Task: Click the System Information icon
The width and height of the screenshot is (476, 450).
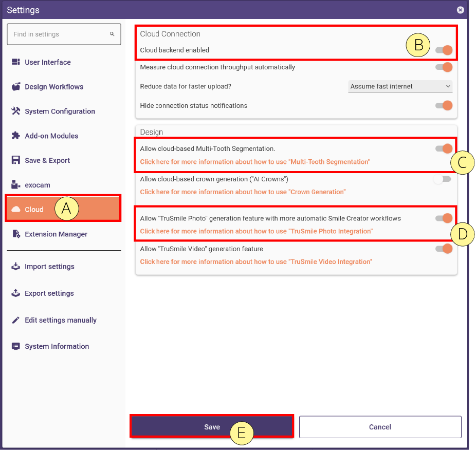Action: 16,346
